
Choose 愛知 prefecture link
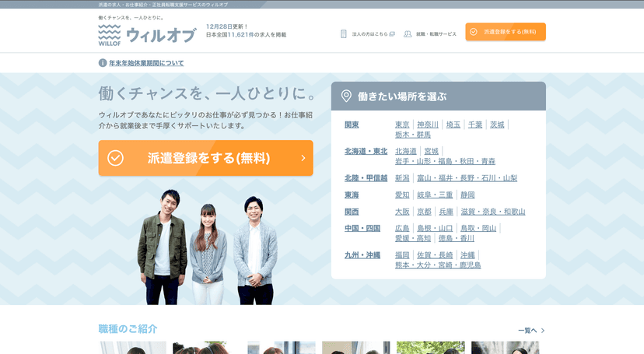click(x=402, y=195)
